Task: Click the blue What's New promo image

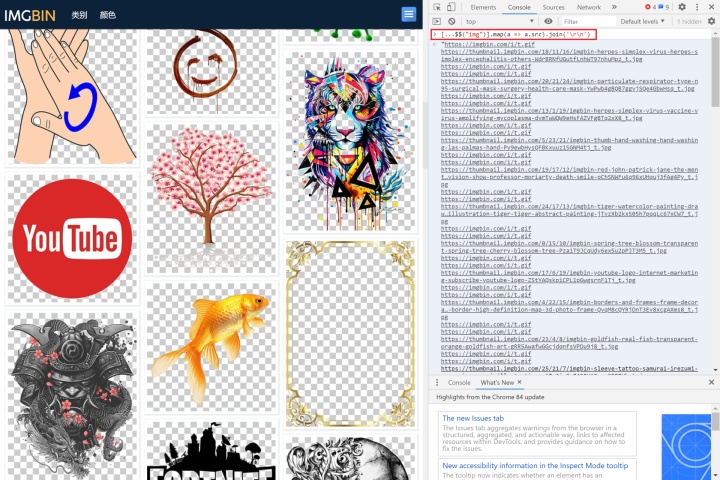Action: [x=686, y=446]
